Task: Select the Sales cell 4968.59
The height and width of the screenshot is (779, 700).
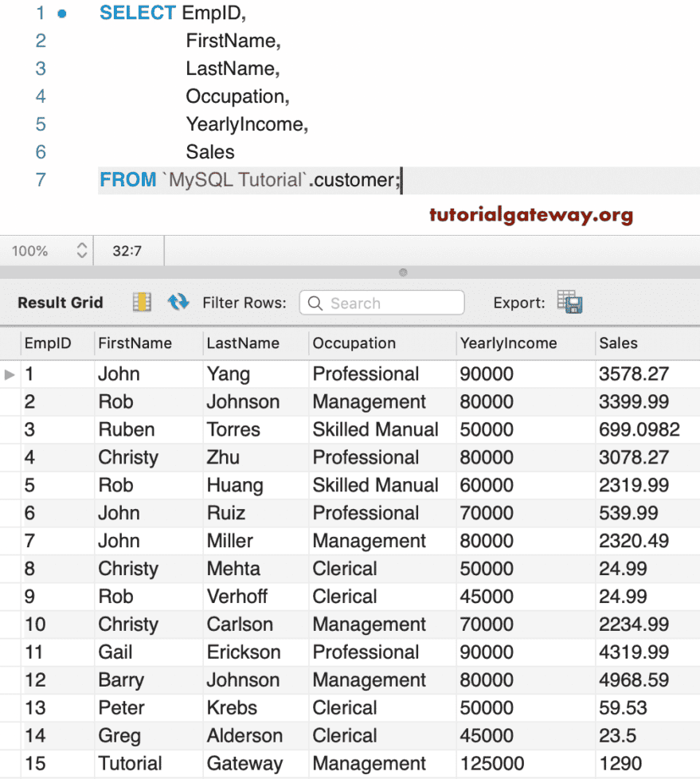Action: pos(647,680)
